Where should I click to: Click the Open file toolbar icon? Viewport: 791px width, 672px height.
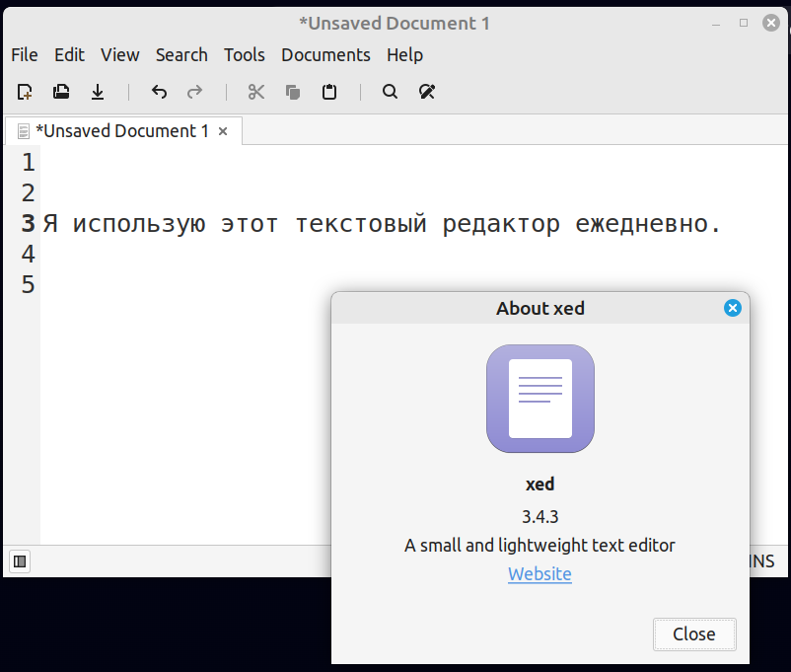(x=61, y=92)
